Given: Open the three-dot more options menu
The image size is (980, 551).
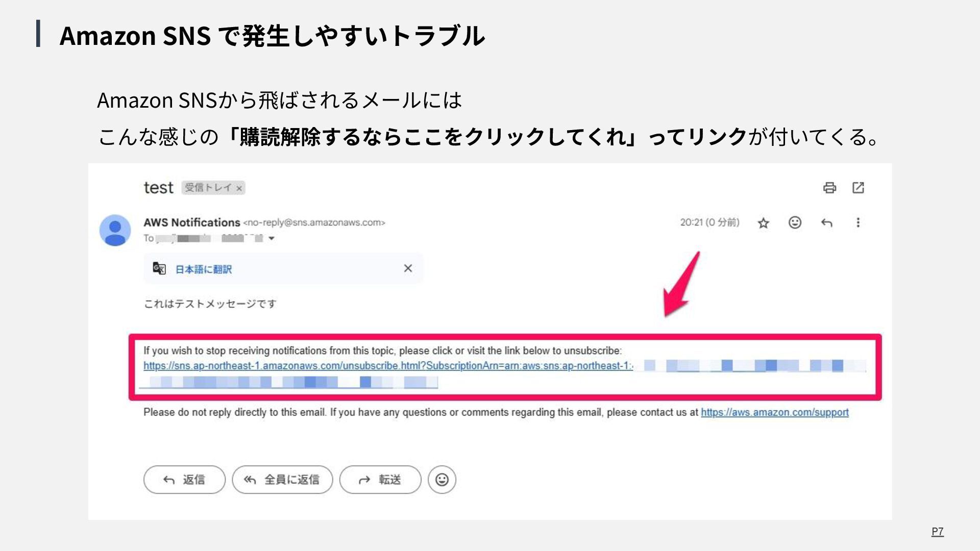Looking at the screenshot, I should point(858,222).
